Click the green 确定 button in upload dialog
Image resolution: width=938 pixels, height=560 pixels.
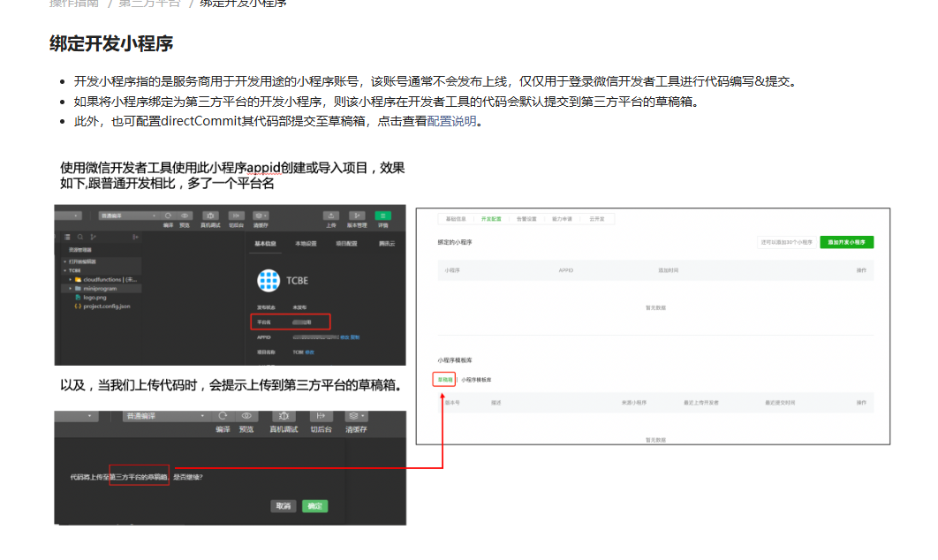click(x=314, y=506)
